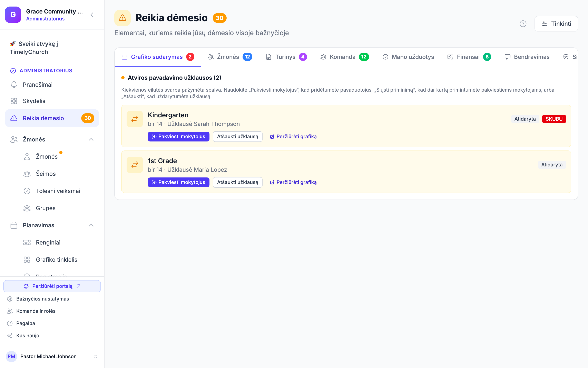Click 'Užklausė Maria Lopez' text
Viewport: 588px width, 368px height.
[197, 170]
